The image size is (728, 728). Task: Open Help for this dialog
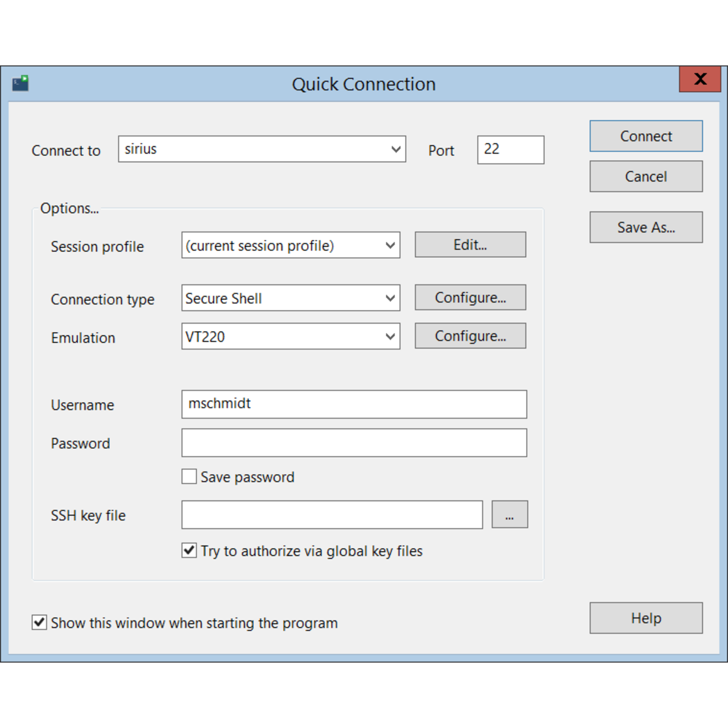pos(646,618)
